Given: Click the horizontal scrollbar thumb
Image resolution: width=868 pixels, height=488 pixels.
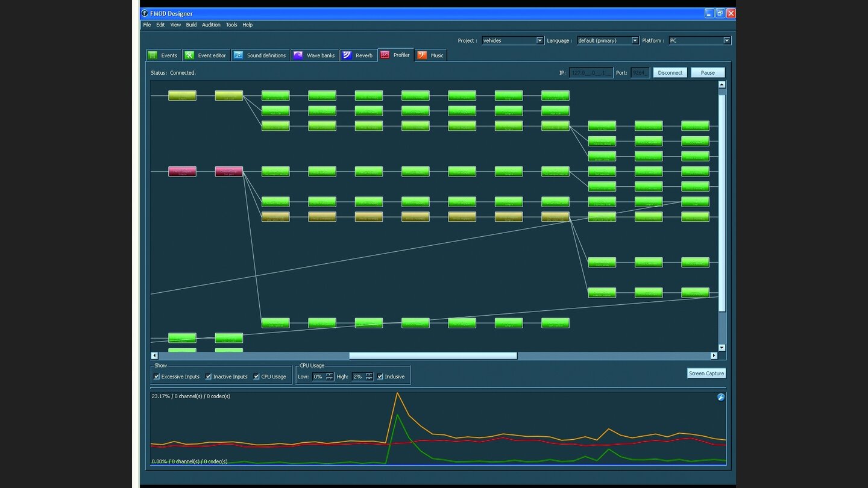Looking at the screenshot, I should click(x=433, y=355).
